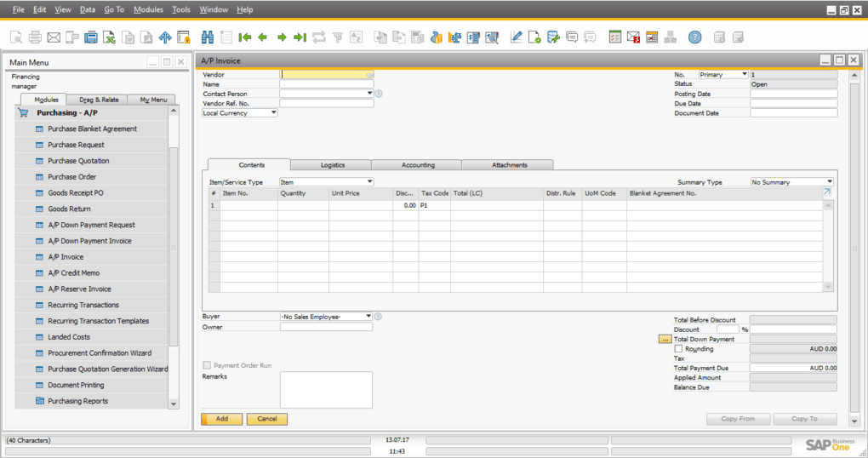
Task: Switch to Find mode with binoculars icon
Action: [208, 37]
